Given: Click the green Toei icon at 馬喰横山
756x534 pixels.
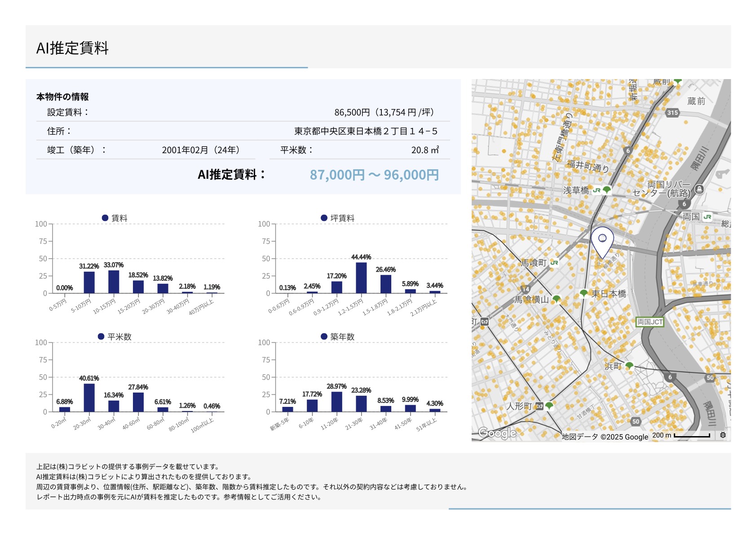Looking at the screenshot, I should [x=557, y=299].
